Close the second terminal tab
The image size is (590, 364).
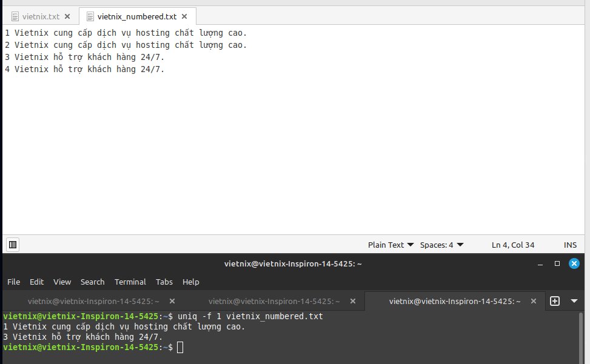tap(353, 301)
